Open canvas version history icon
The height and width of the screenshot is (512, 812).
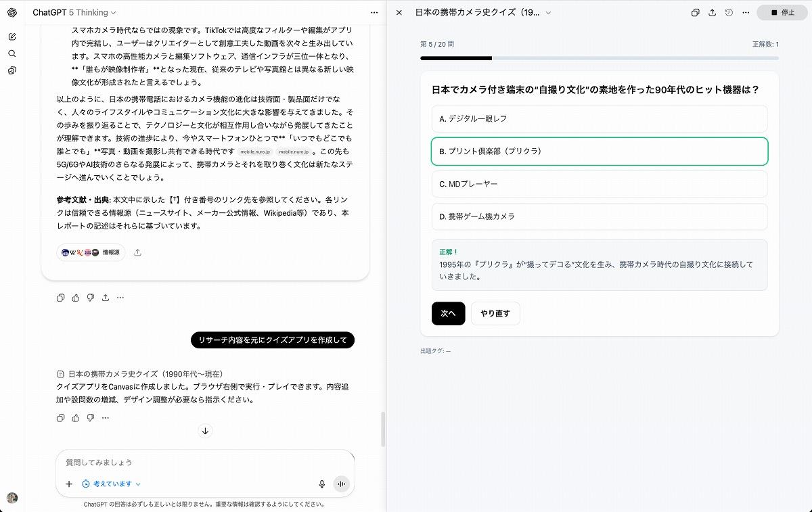tap(729, 12)
